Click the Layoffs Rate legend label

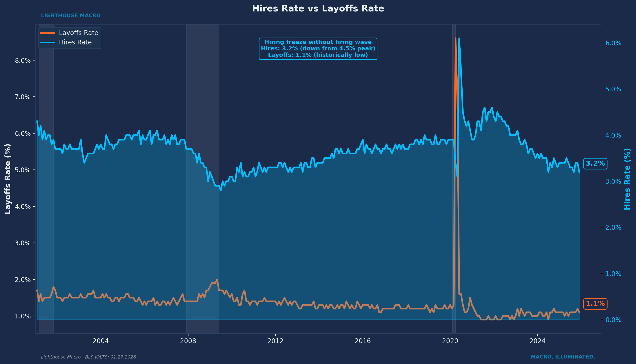pos(78,33)
